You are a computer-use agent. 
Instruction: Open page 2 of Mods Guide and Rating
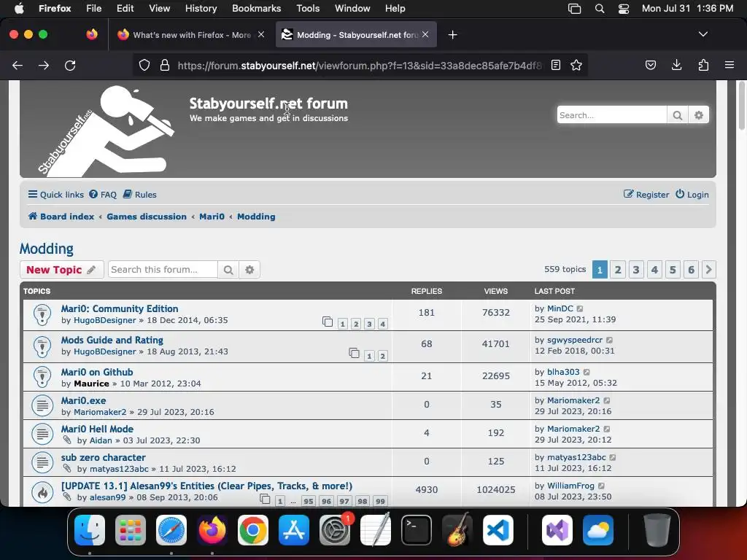click(382, 356)
